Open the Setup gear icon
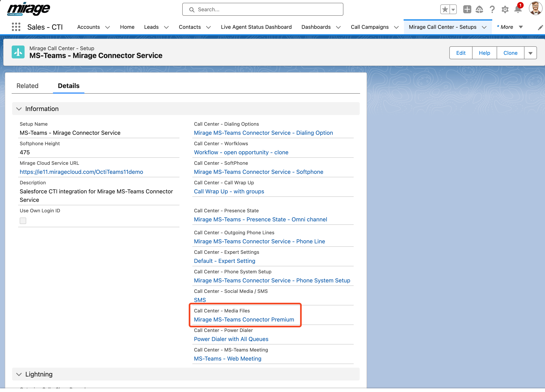 pos(505,9)
